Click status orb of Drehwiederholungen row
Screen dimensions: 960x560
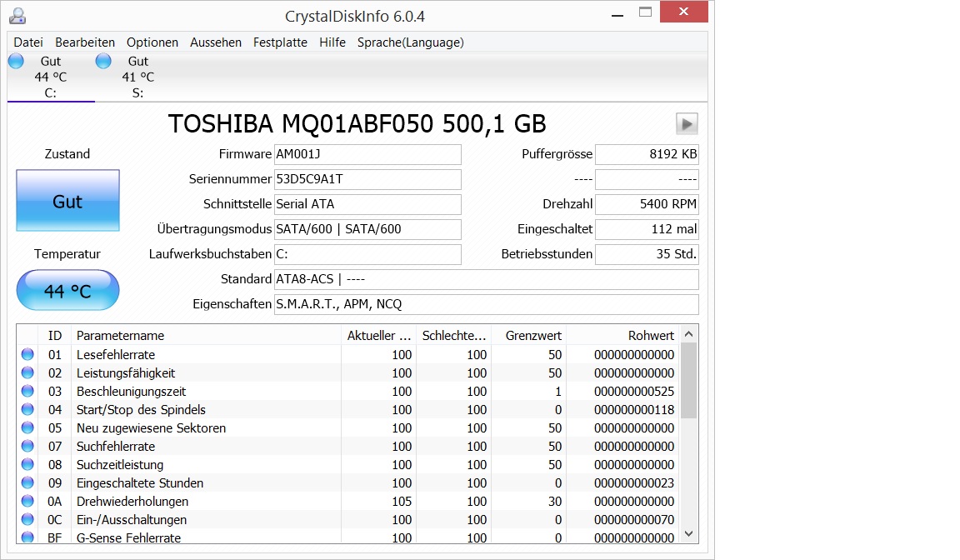tap(27, 501)
